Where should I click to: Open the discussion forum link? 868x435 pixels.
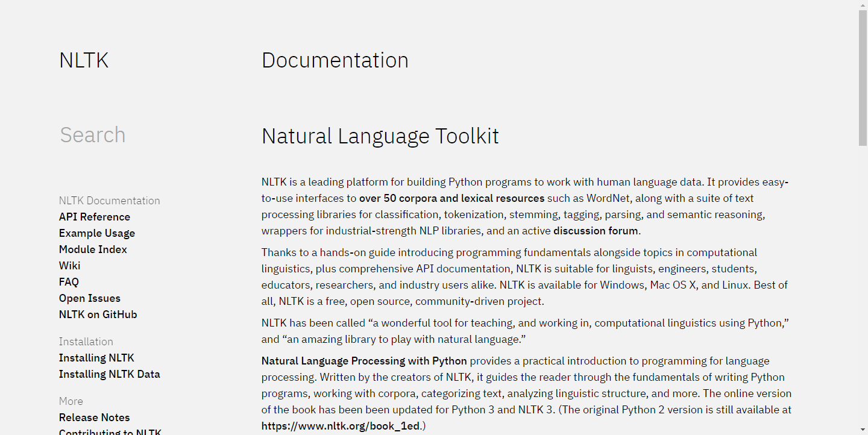(596, 231)
